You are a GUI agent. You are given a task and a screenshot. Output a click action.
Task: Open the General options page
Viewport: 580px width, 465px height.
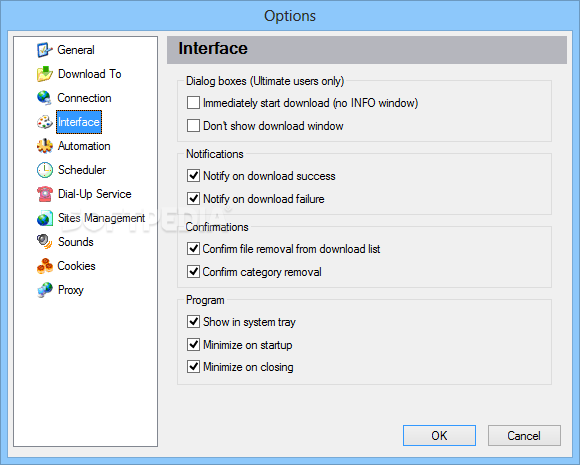pos(76,50)
